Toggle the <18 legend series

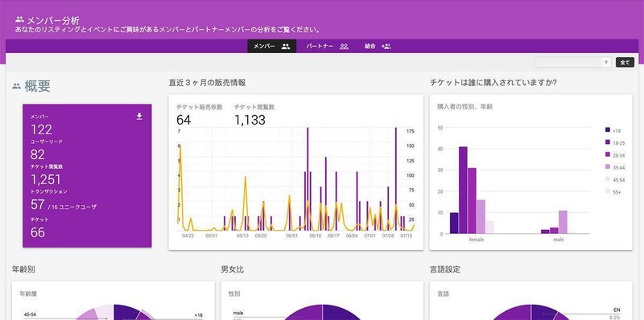point(613,130)
